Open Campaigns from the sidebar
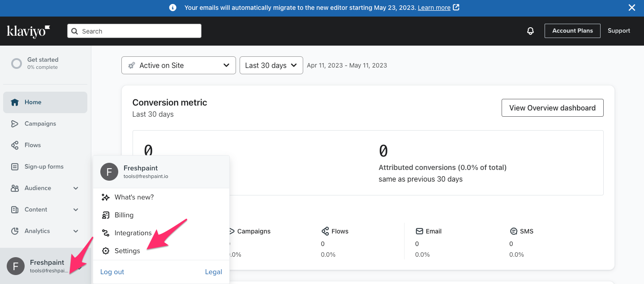The height and width of the screenshot is (284, 644). pyautogui.click(x=40, y=124)
